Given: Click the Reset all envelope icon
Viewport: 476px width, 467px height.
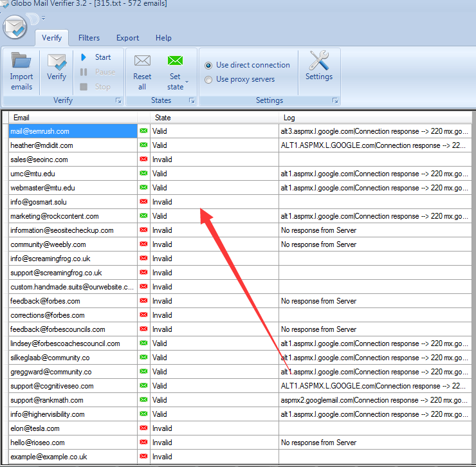Looking at the screenshot, I should pyautogui.click(x=142, y=60).
